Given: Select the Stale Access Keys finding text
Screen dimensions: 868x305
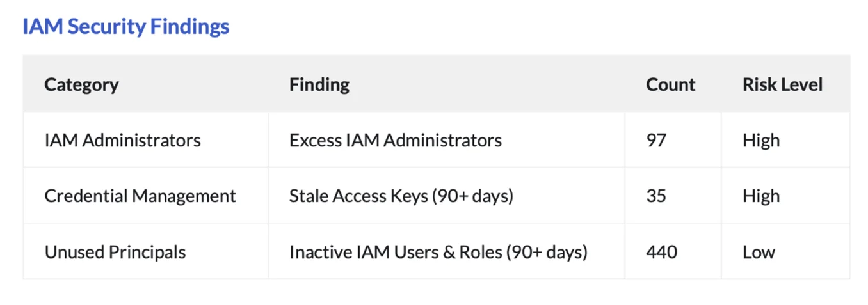Looking at the screenshot, I should (x=358, y=196).
